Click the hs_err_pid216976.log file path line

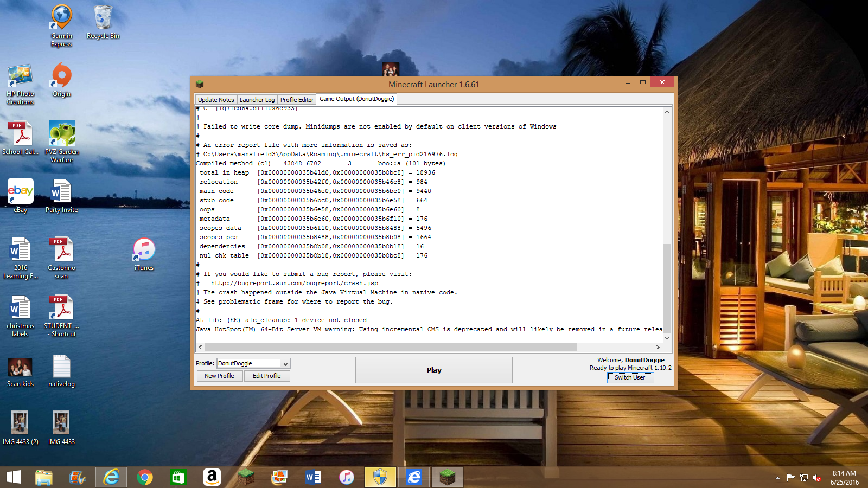pos(327,154)
